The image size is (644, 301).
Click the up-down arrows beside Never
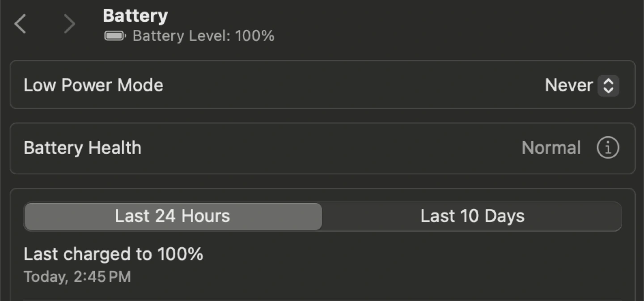tap(608, 85)
